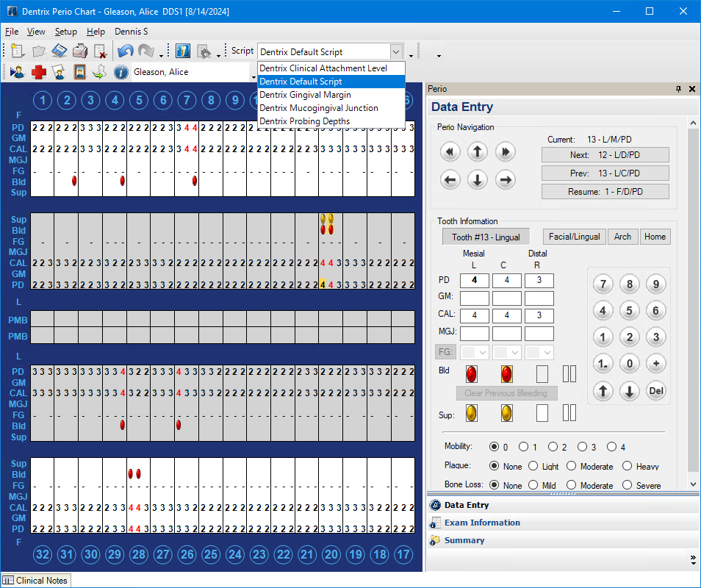
Task: Click the blue undo arrow
Action: (x=125, y=51)
